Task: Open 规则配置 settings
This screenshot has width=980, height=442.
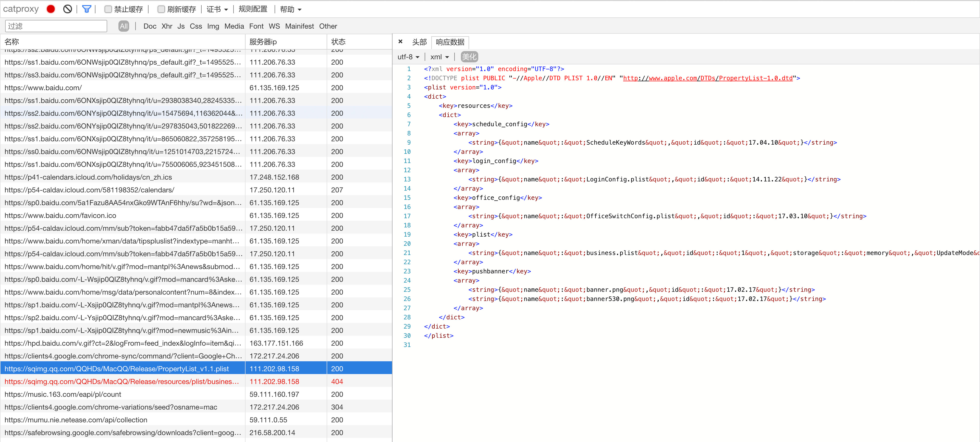Action: [x=253, y=9]
